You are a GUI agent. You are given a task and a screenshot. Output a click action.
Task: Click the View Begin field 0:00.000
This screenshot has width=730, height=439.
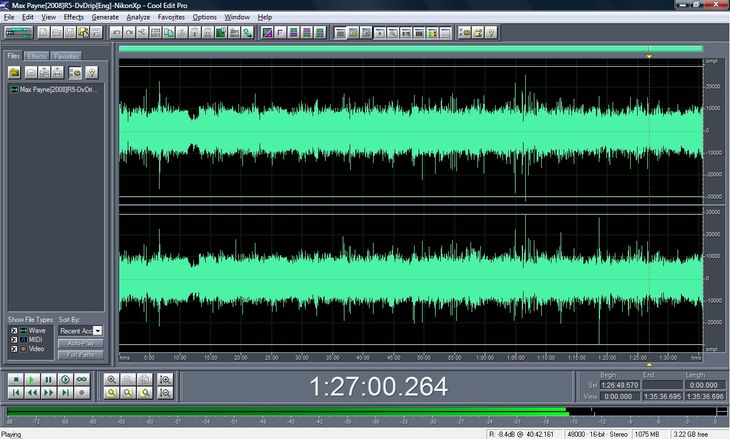coord(620,397)
